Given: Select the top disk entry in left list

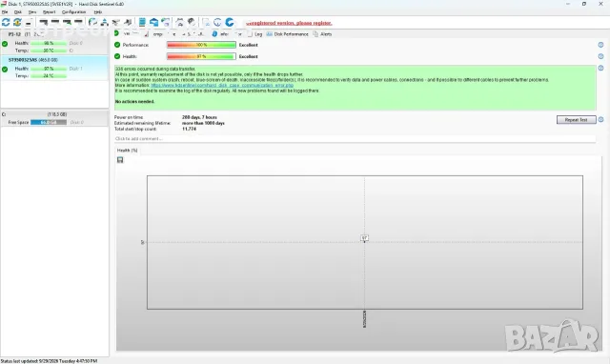Looking at the screenshot, I should tap(54, 42).
